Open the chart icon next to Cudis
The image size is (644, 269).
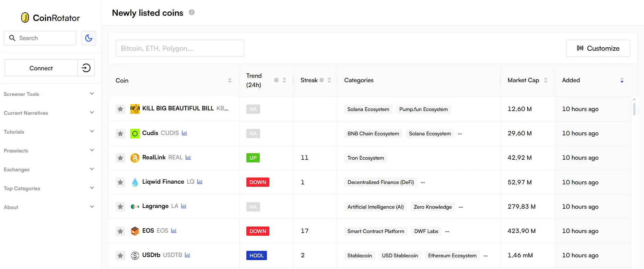tap(184, 133)
